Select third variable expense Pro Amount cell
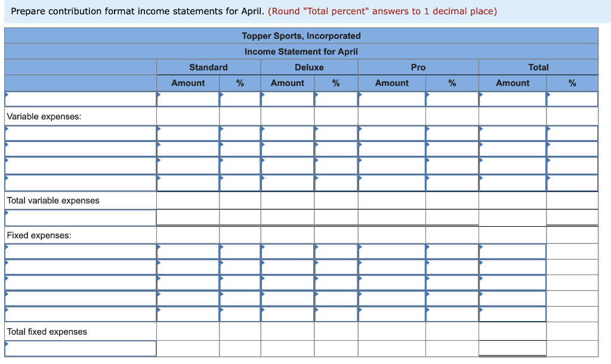This screenshot has height=364, width=611. (391, 166)
